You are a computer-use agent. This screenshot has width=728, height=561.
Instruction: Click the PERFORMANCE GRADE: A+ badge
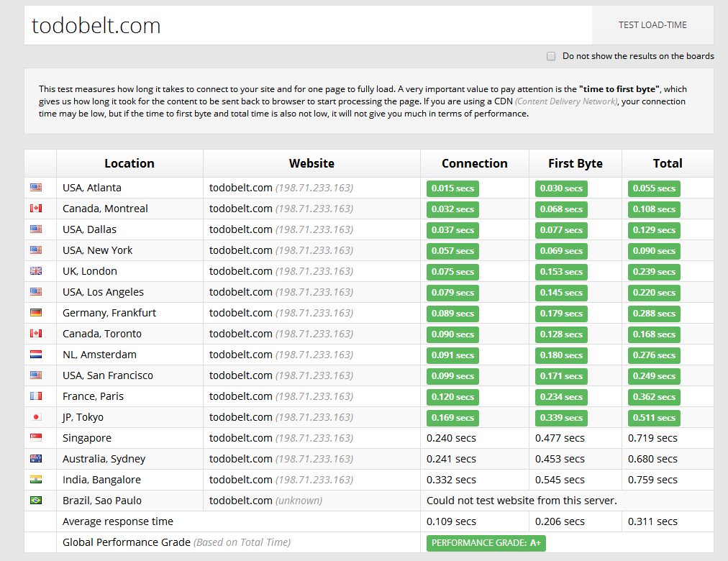coord(486,543)
